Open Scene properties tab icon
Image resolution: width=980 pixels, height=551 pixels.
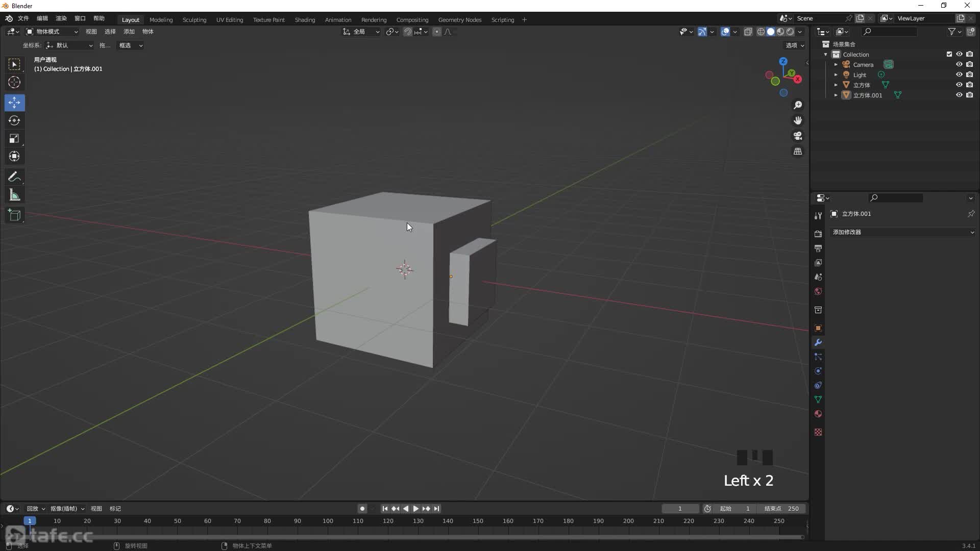pos(818,277)
